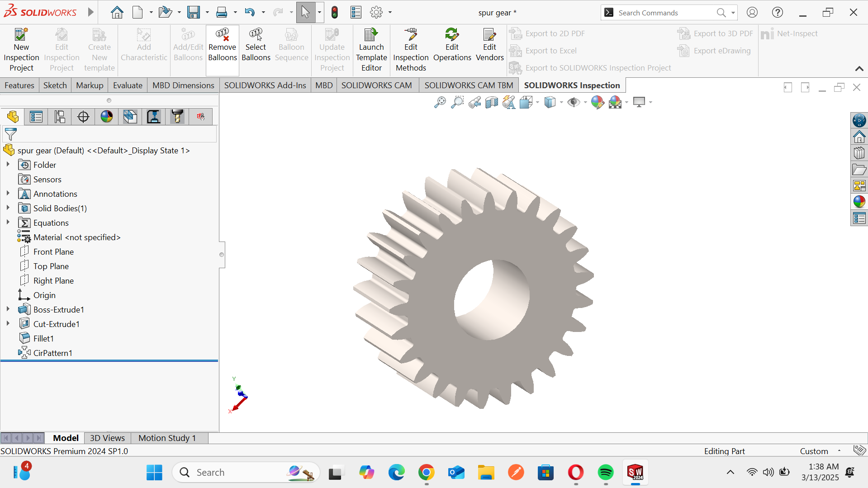The image size is (868, 488).
Task: Open the Options gear dropdown arrow
Action: click(x=390, y=12)
